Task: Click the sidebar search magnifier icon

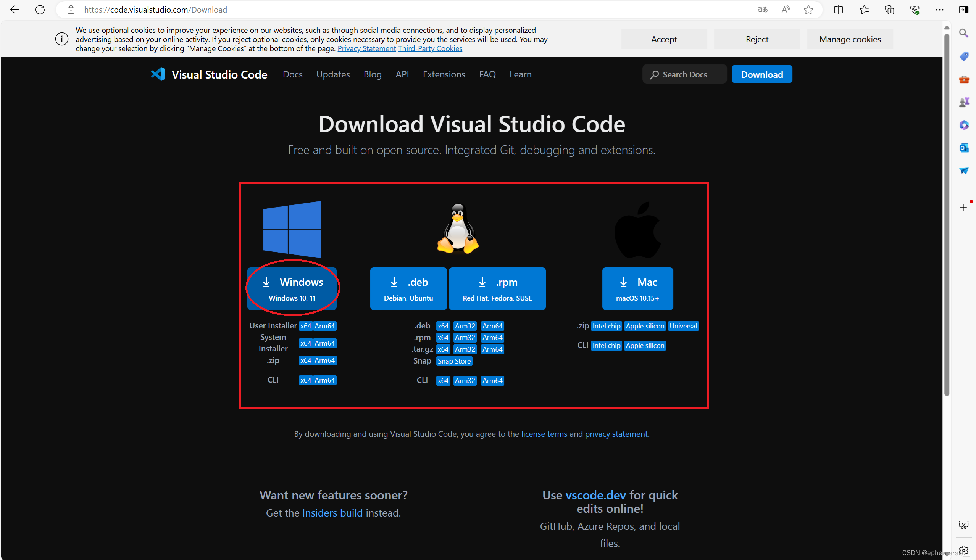Action: click(x=964, y=33)
